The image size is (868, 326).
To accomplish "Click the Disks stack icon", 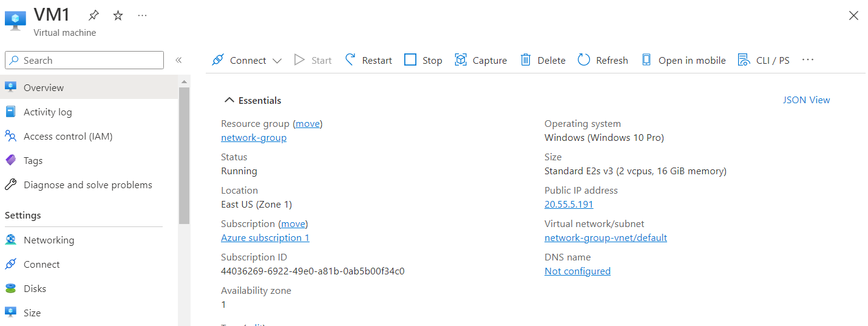I will click(x=10, y=288).
